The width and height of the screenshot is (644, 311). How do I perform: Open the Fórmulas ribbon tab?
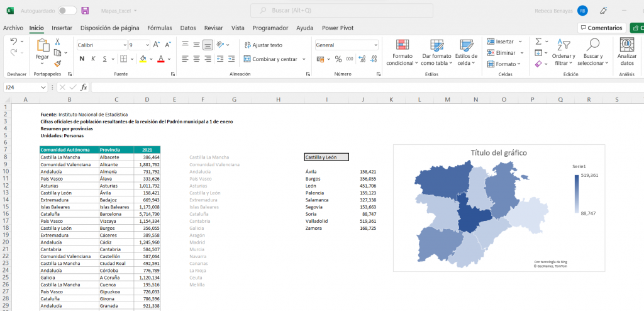point(160,28)
